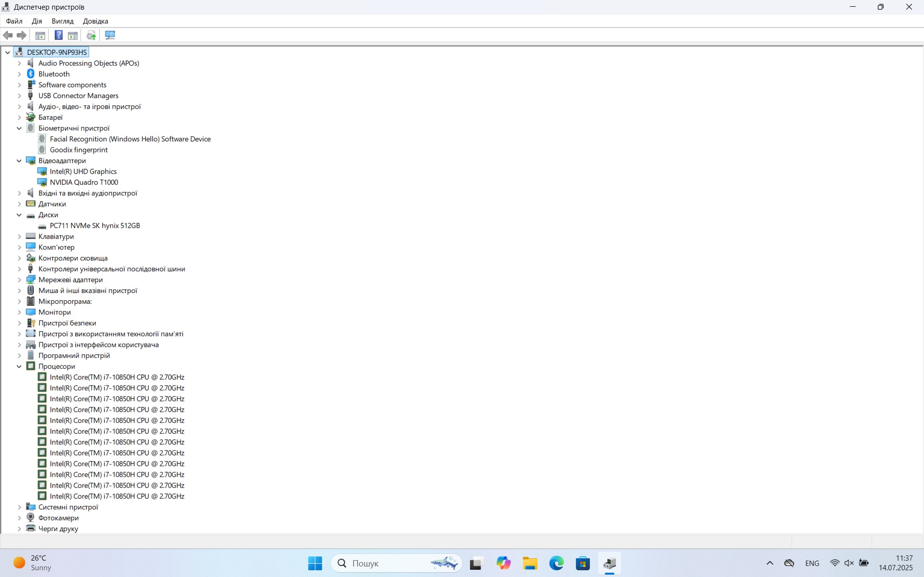This screenshot has width=924, height=577.
Task: Click the muted volume tray icon
Action: 849,563
